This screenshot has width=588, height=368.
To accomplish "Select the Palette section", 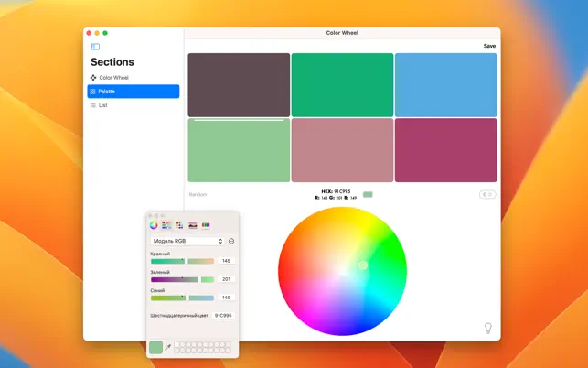I will click(134, 92).
